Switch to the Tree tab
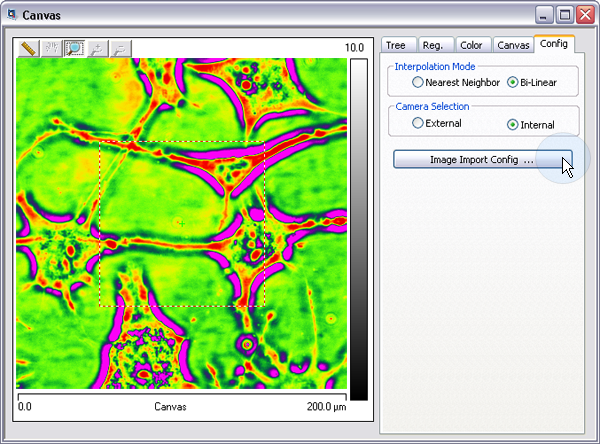This screenshot has width=600, height=444. tap(398, 45)
